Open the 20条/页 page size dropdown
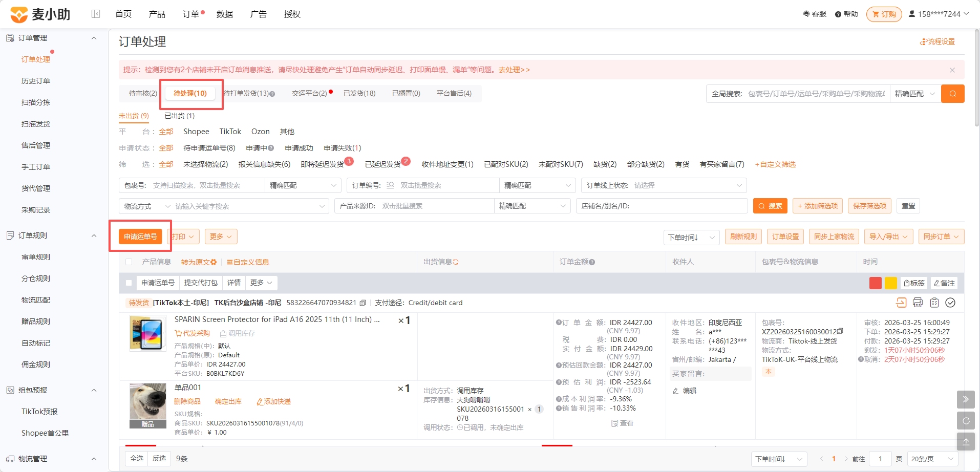Viewport: 980px width, 472px height. pyautogui.click(x=933, y=459)
